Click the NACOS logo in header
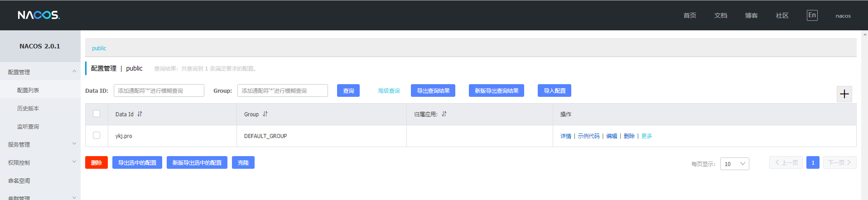The width and height of the screenshot is (868, 200). coord(39,15)
